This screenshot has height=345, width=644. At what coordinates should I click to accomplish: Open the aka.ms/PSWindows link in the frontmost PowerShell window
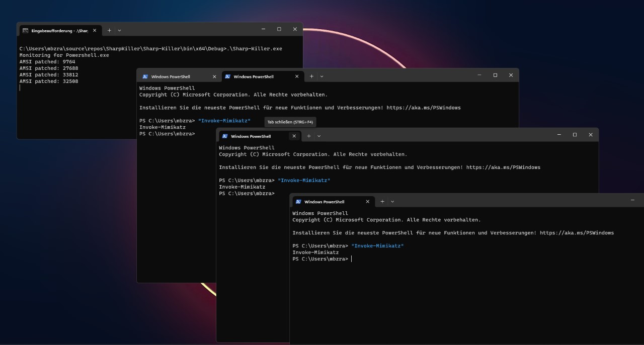[577, 233]
